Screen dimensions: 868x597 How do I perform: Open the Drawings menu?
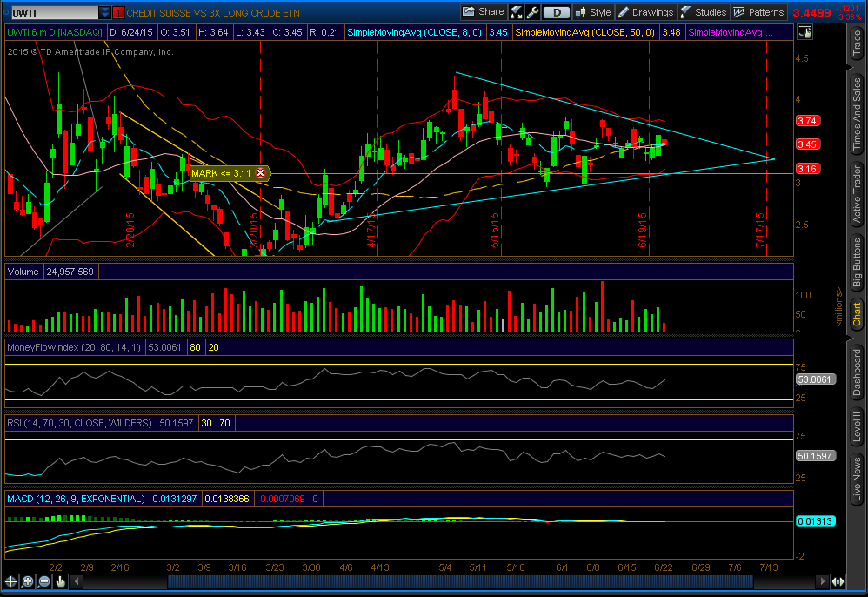click(x=646, y=12)
